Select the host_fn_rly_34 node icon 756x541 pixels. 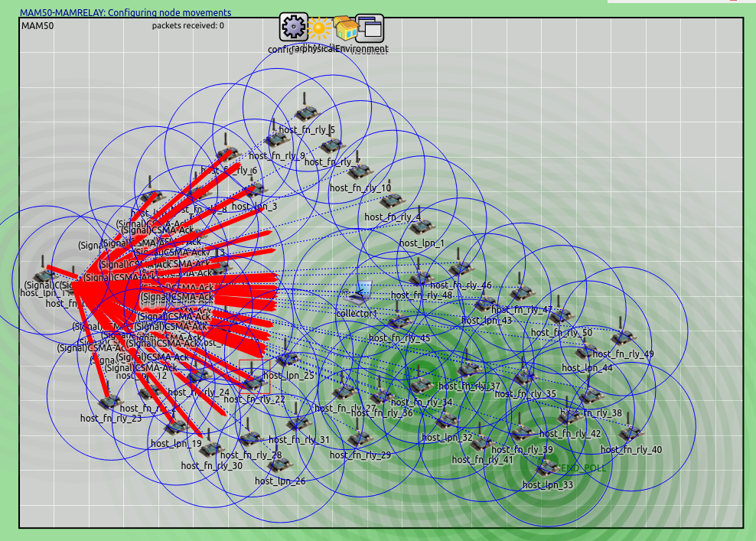(422, 381)
